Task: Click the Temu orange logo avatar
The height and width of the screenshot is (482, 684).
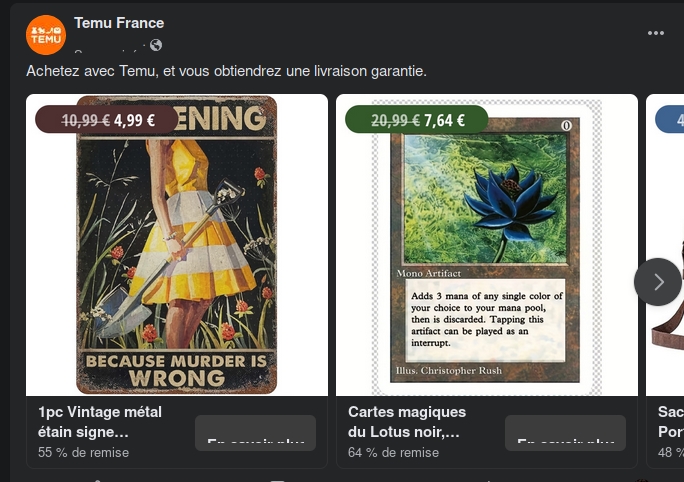Action: point(46,35)
